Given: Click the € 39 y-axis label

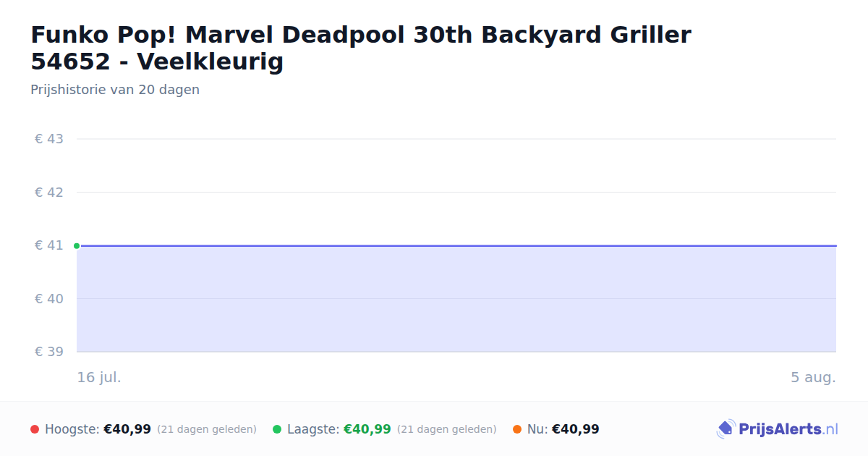Looking at the screenshot, I should tap(49, 352).
